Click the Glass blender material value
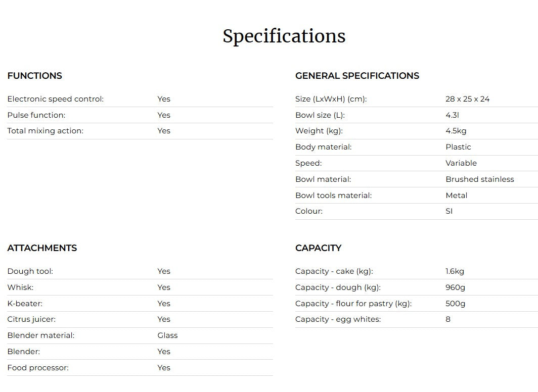Viewport: 538px width, 392px height. tap(167, 335)
